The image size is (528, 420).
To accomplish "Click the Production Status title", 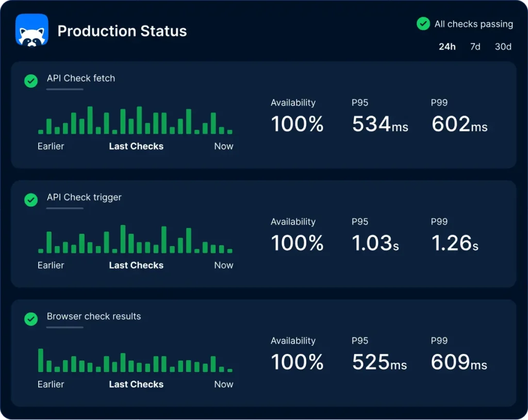I will pos(122,31).
